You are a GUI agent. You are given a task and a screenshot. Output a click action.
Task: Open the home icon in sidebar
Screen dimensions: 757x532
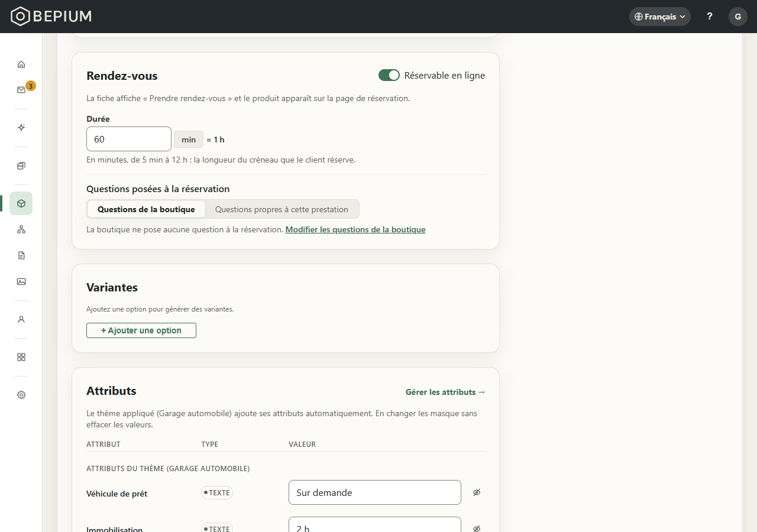tap(21, 64)
